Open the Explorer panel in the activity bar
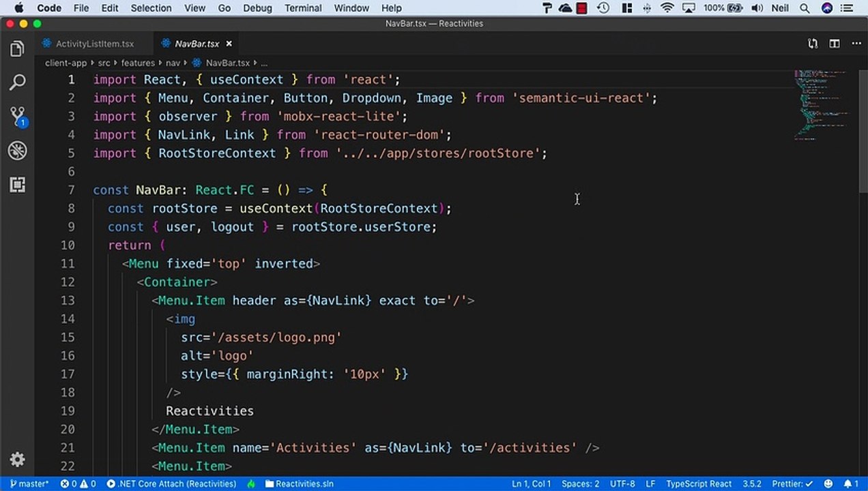This screenshot has width=868, height=491. [x=18, y=49]
